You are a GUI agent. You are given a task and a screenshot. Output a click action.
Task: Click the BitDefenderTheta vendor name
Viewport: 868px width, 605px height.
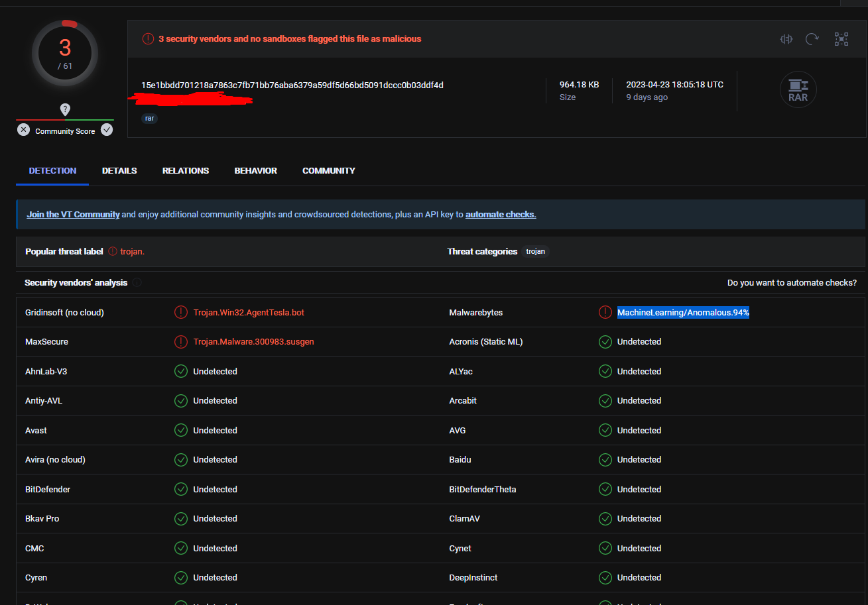coord(483,489)
